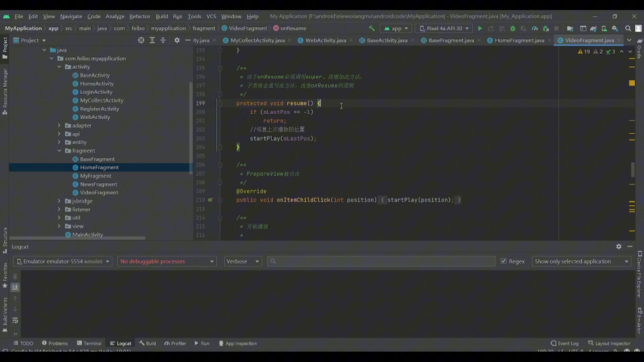Open App Inspection tool window

[238, 343]
